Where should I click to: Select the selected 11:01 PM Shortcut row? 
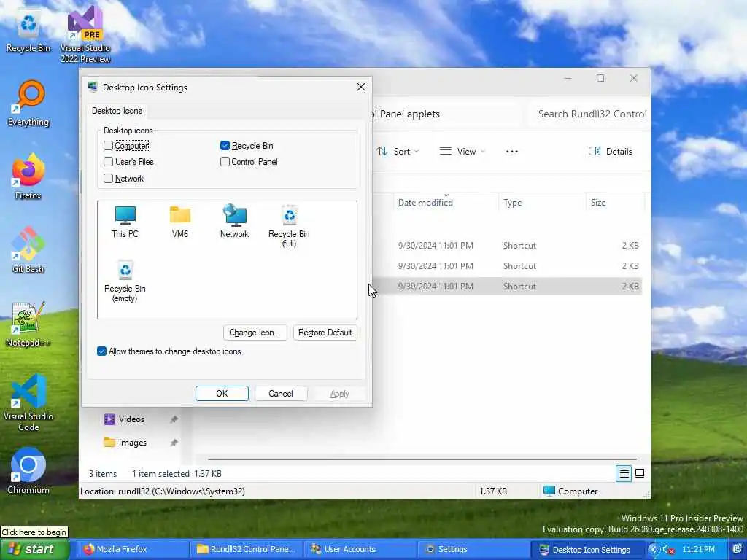click(x=508, y=286)
